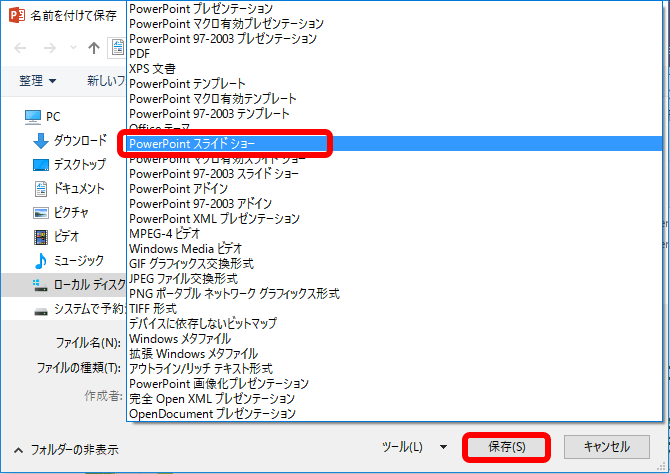Click キャンセル button
670x474 pixels.
click(x=607, y=447)
